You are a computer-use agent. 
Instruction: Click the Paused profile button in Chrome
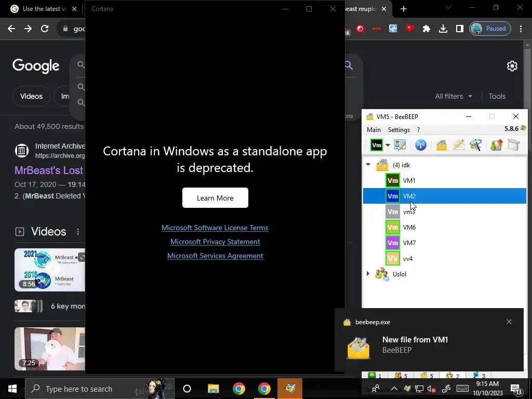coord(490,29)
